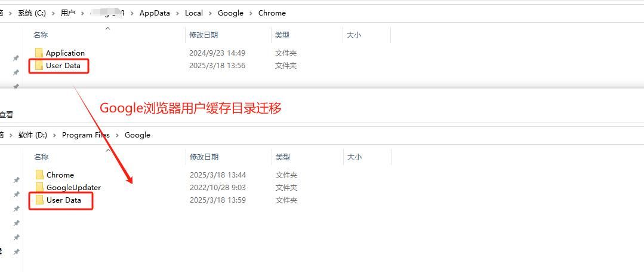Screen dimensions: 644x272
Task: Select the top User Data folder icon
Action: (x=39, y=65)
